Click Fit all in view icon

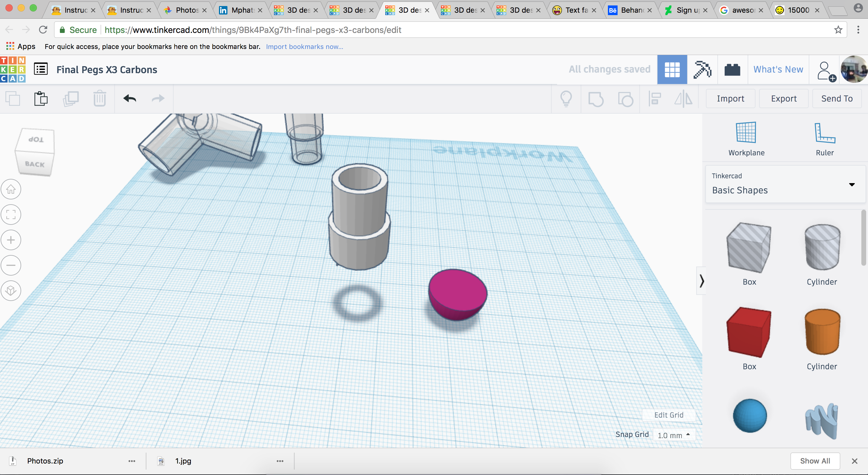tap(11, 215)
